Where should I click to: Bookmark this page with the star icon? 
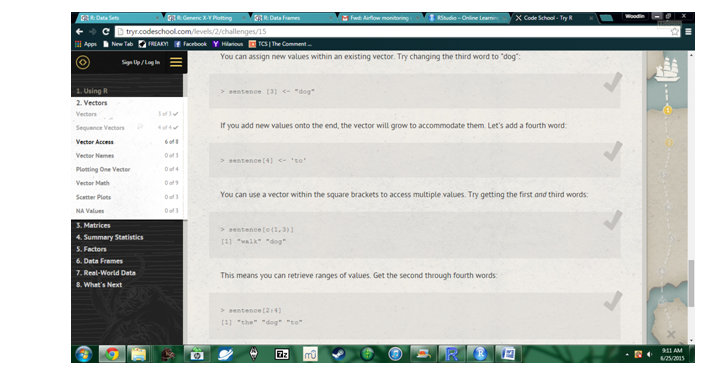coord(674,32)
